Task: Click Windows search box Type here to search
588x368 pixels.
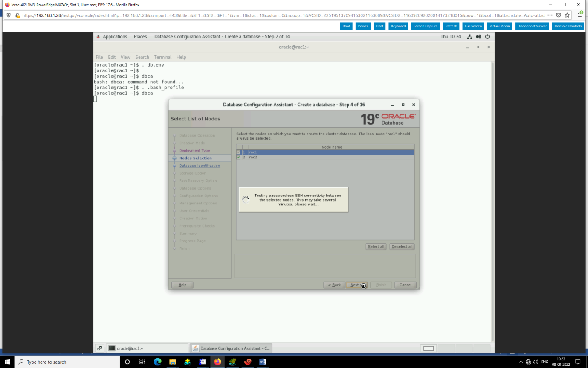Action: [67, 362]
